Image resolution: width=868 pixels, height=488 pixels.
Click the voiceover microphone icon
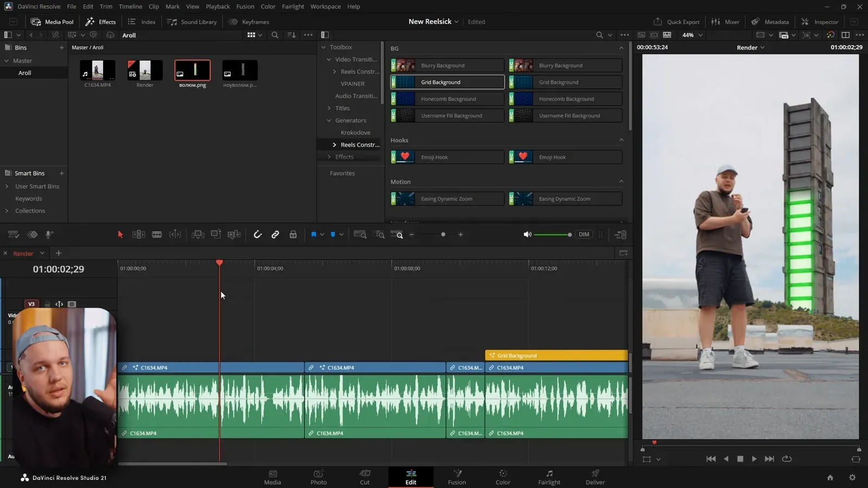49,234
